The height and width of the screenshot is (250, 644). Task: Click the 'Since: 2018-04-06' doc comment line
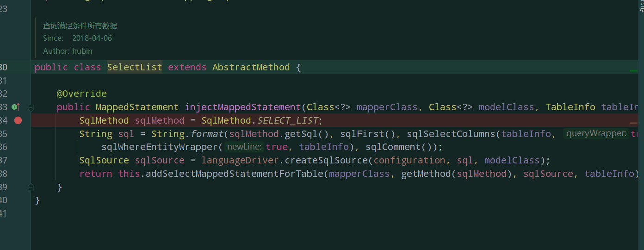point(77,38)
